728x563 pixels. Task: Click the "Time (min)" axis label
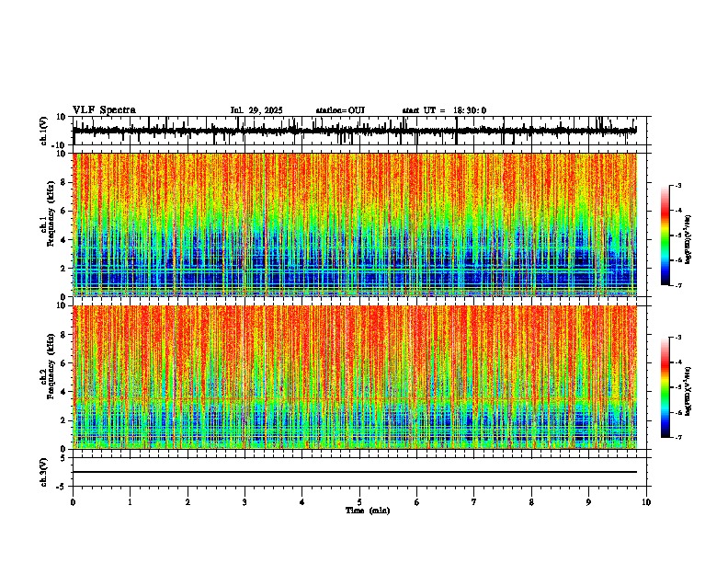368,511
